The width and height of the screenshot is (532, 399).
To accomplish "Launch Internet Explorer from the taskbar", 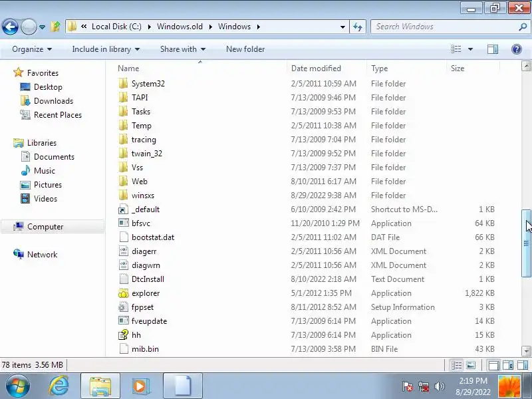I will click(59, 386).
